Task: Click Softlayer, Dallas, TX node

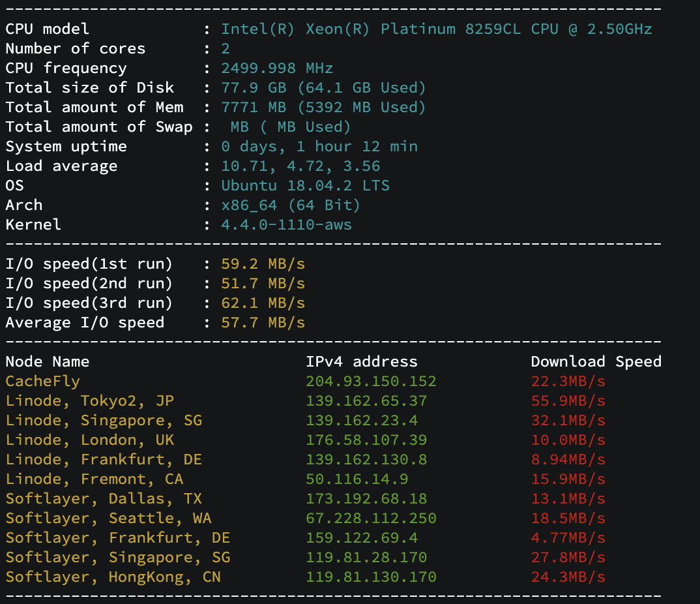Action: 104,499
